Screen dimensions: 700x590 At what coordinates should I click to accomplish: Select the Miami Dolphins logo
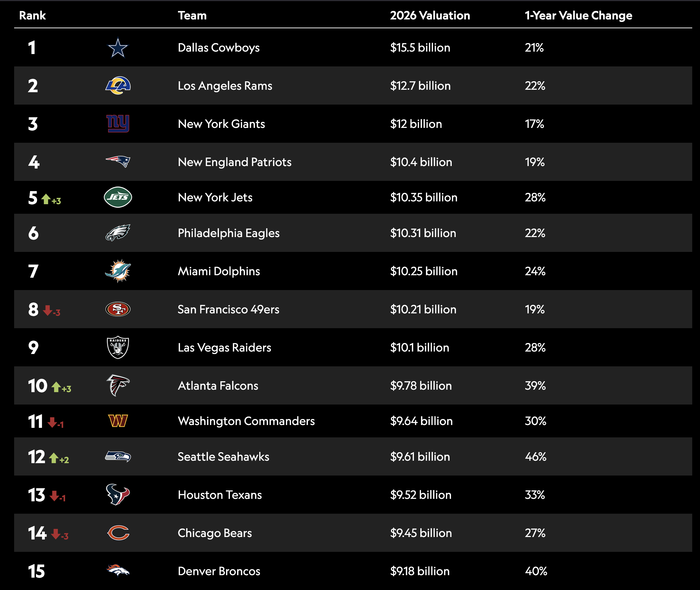point(118,271)
